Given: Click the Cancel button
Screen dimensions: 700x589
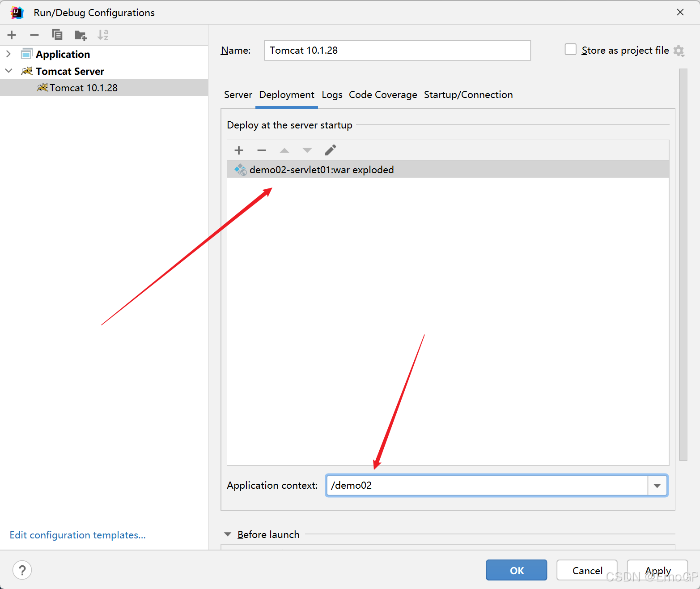Looking at the screenshot, I should (x=587, y=570).
